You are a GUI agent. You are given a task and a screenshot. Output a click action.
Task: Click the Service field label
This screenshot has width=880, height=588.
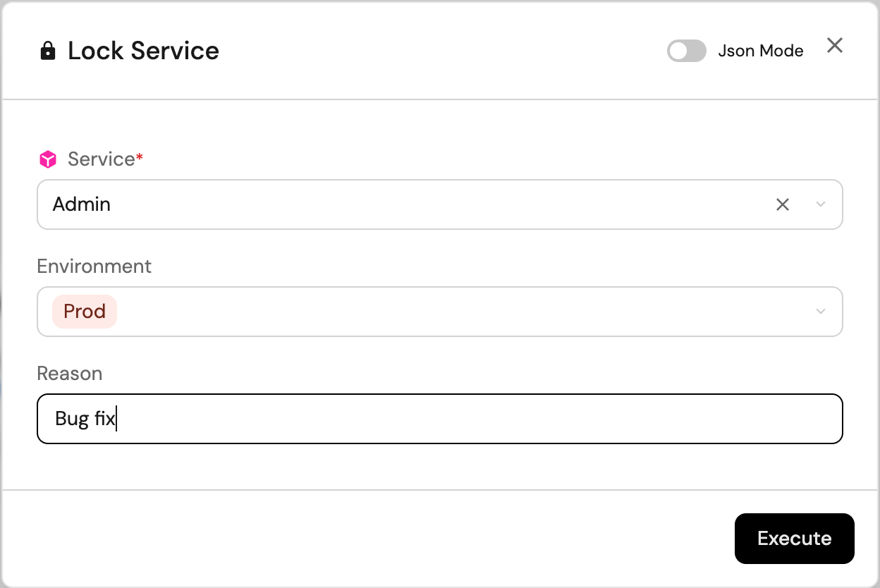point(101,159)
